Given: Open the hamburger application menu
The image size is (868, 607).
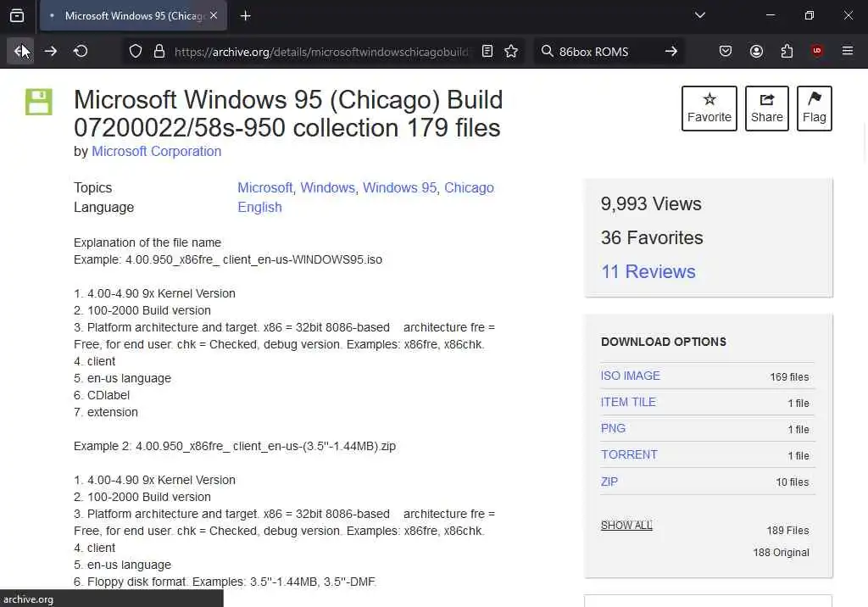Looking at the screenshot, I should point(848,51).
